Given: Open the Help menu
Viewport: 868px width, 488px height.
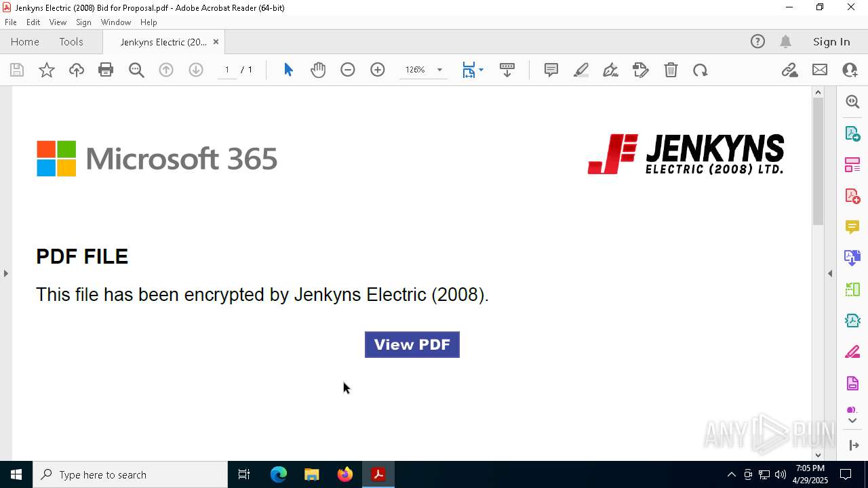Looking at the screenshot, I should pos(149,22).
